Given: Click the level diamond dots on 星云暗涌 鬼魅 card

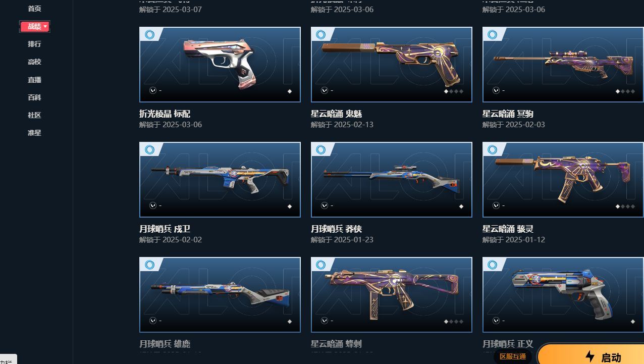Looking at the screenshot, I should [454, 91].
